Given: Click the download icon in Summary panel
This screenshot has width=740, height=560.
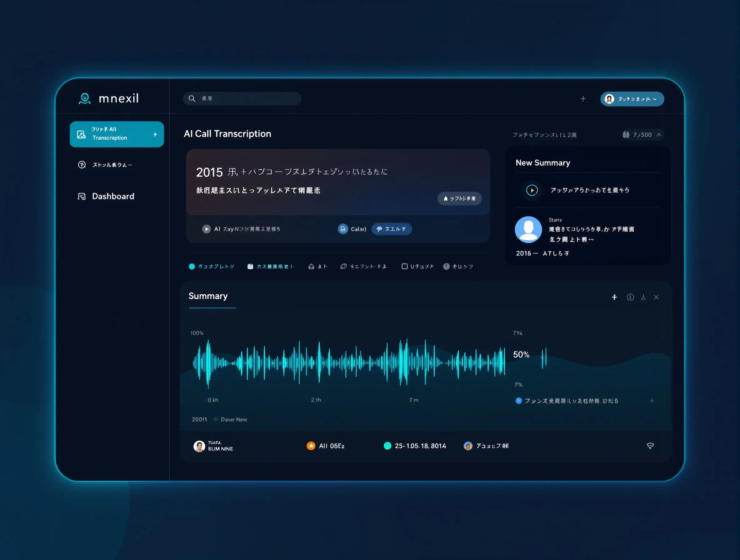Looking at the screenshot, I should coord(643,297).
